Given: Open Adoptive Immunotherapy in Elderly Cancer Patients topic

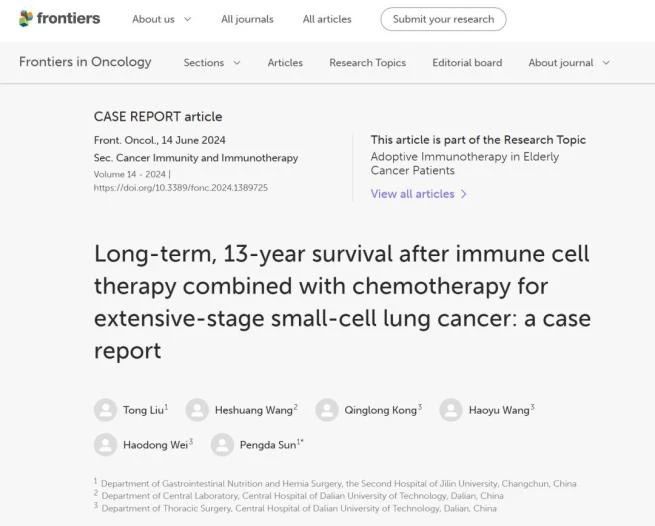Looking at the screenshot, I should point(464,163).
